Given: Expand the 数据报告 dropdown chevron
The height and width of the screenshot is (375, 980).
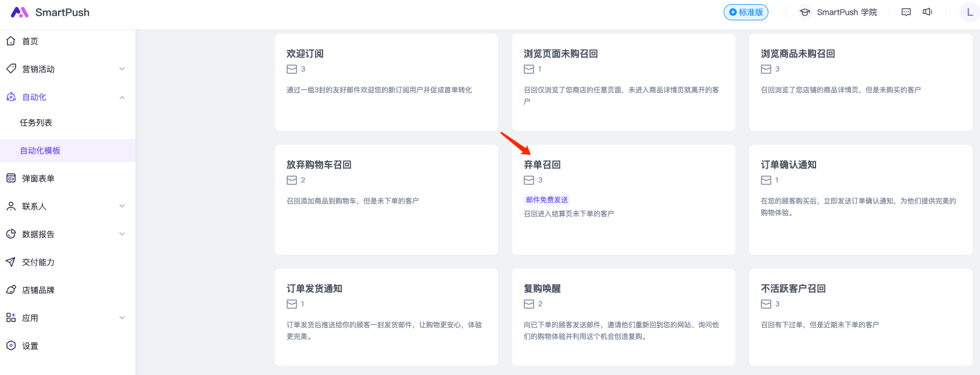Looking at the screenshot, I should (x=122, y=234).
